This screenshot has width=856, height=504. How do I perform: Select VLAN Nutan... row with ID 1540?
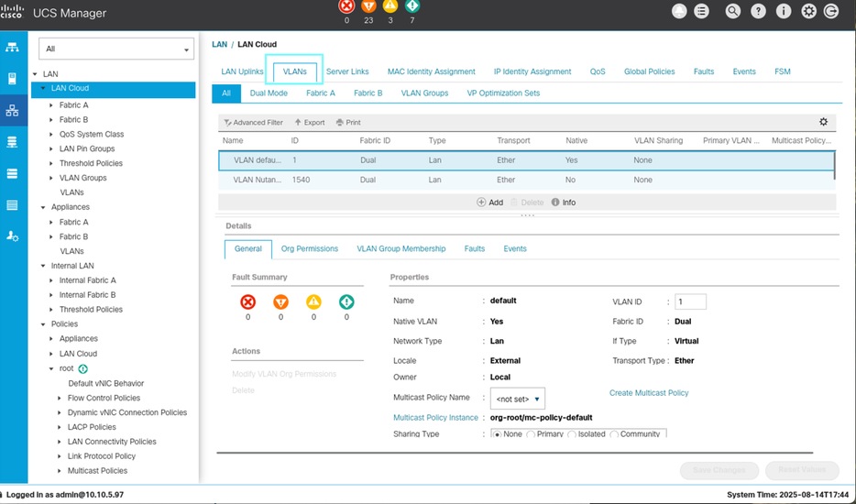pos(527,180)
